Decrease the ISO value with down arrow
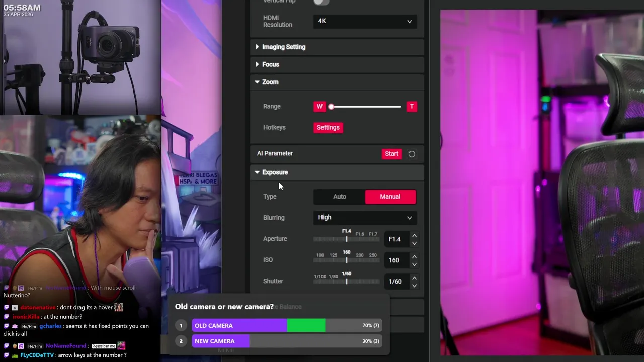This screenshot has height=362, width=644. (x=414, y=264)
